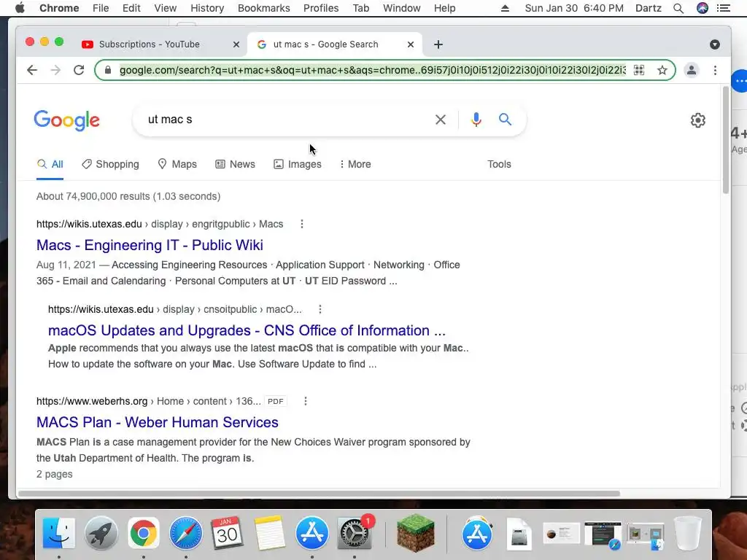Screen dimensions: 747x560
Task: Open Siri from the menu bar
Action: [703, 8]
